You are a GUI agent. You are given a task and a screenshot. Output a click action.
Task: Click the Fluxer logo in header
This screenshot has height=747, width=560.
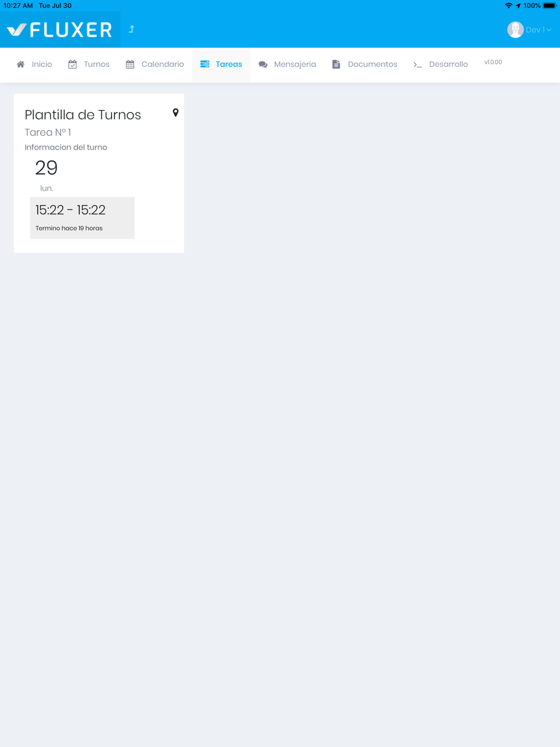[x=59, y=30]
